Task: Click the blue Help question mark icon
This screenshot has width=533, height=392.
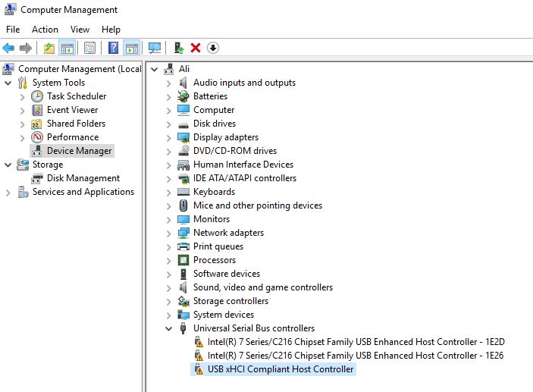Action: pyautogui.click(x=113, y=48)
